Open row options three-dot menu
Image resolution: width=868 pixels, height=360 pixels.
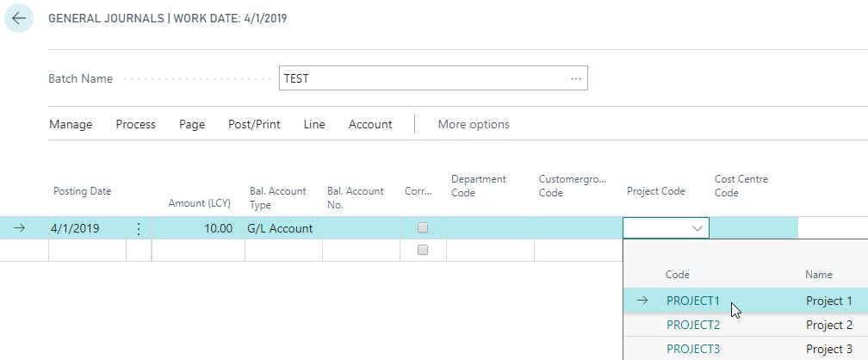[x=139, y=228]
